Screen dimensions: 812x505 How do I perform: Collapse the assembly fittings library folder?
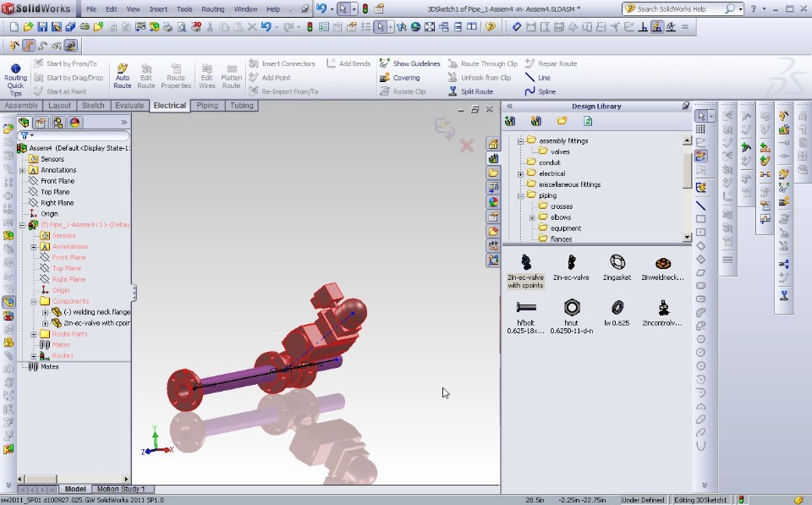click(520, 141)
